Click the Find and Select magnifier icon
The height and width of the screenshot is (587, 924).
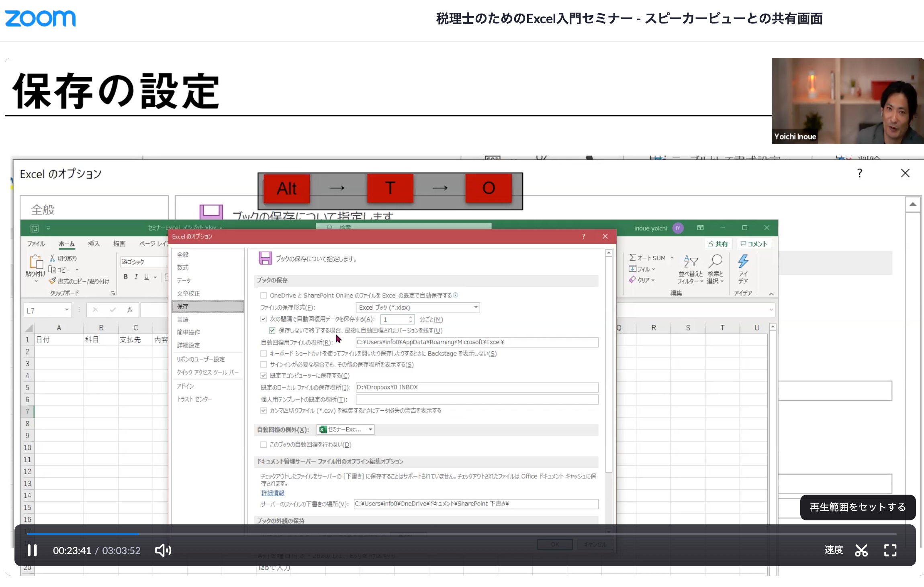point(715,261)
